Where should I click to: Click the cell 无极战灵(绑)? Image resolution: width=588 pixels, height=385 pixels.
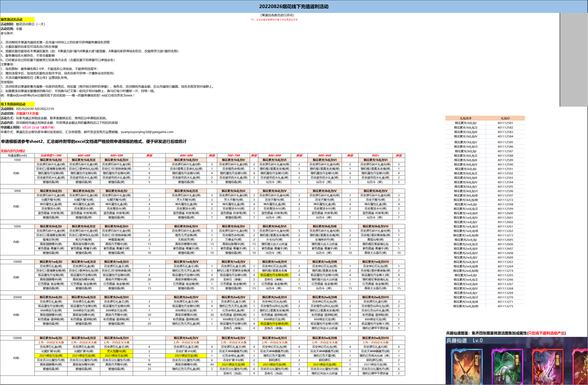(x=186, y=240)
